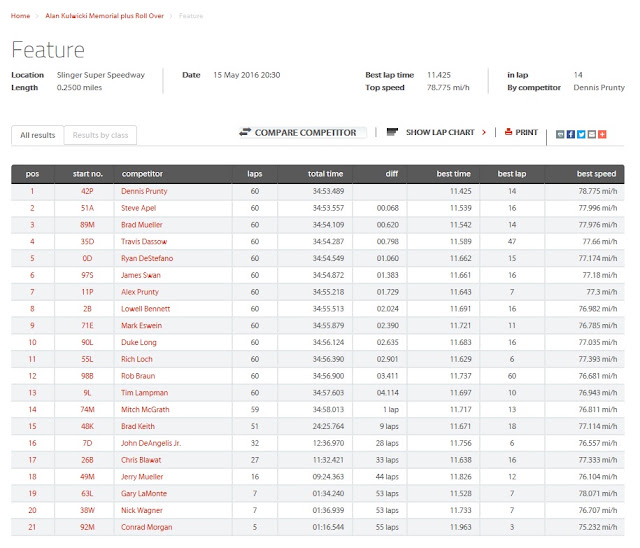The width and height of the screenshot is (640, 548).
Task: Click the pos column header
Action: point(32,174)
